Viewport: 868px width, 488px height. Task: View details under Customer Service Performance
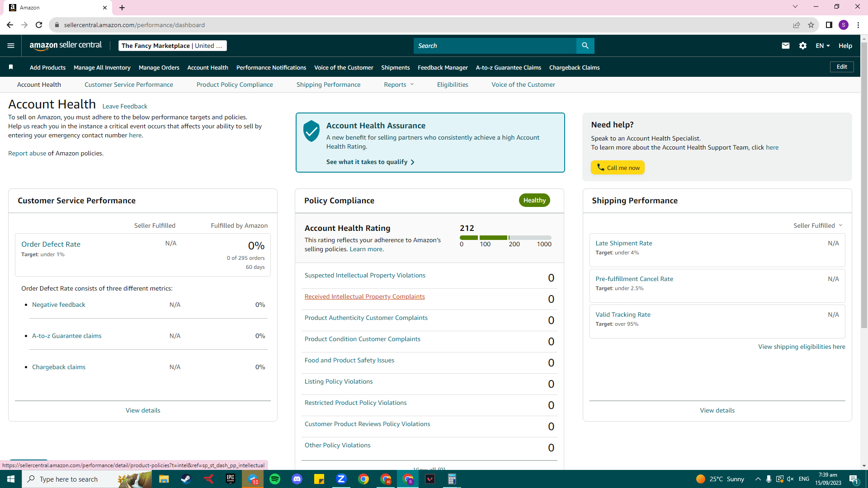pos(143,410)
